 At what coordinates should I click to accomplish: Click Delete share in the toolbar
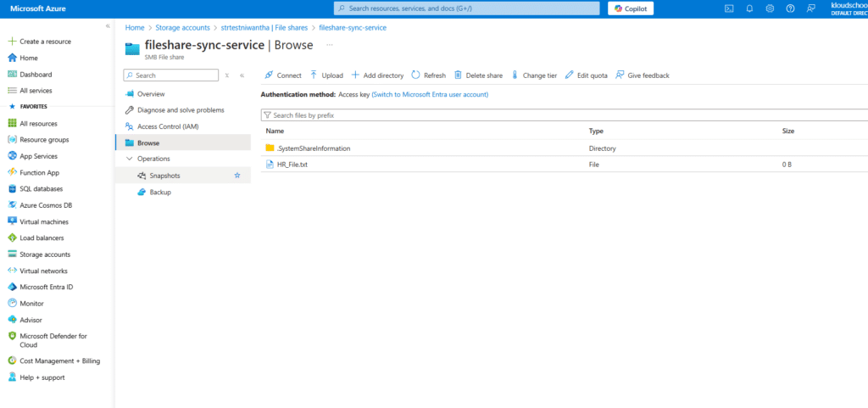click(x=478, y=75)
